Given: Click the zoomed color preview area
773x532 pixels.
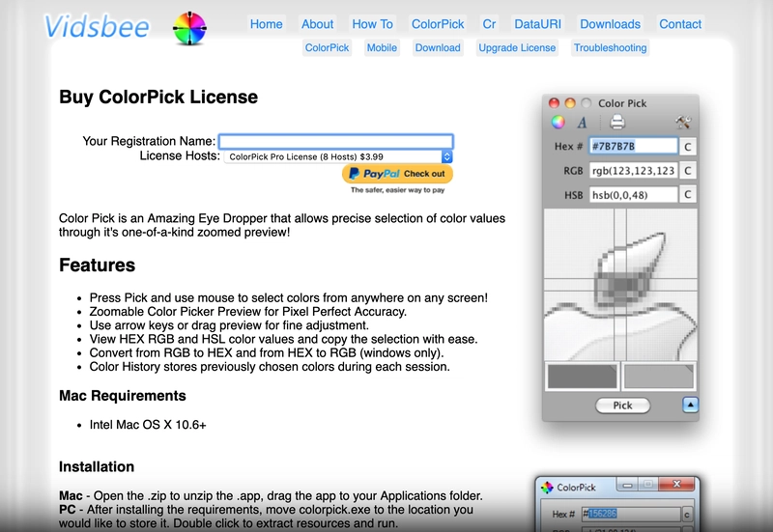Looking at the screenshot, I should point(620,285).
